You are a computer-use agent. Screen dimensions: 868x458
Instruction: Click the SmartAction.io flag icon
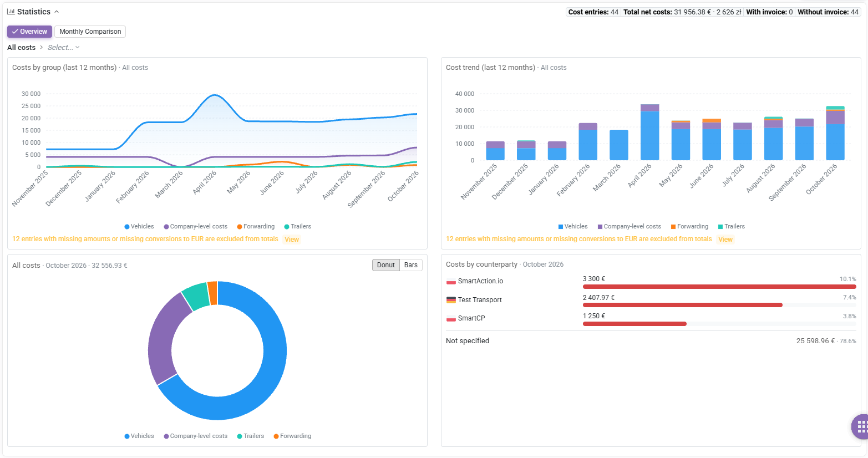coord(451,281)
